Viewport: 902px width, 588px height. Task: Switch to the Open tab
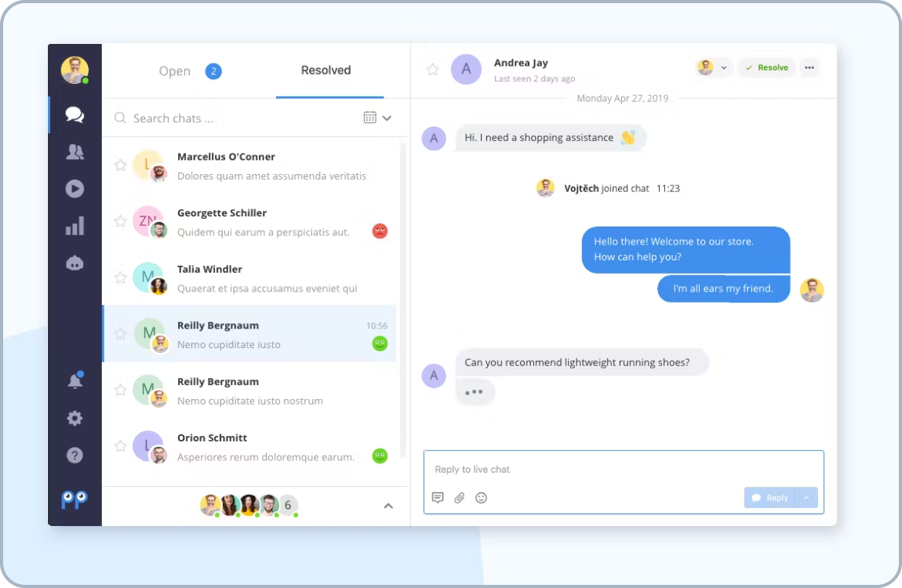(174, 71)
